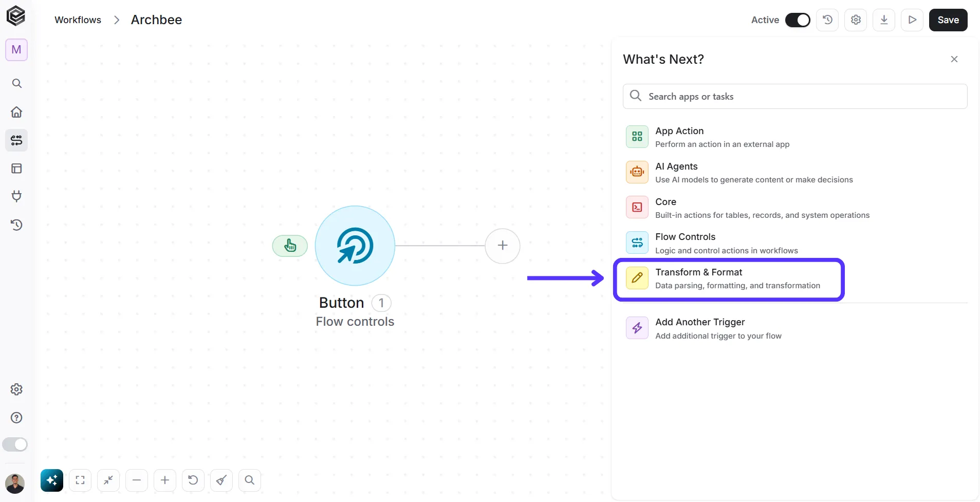Click the green manual trigger hand badge
Viewport: 980px width, 502px height.
pyautogui.click(x=290, y=246)
